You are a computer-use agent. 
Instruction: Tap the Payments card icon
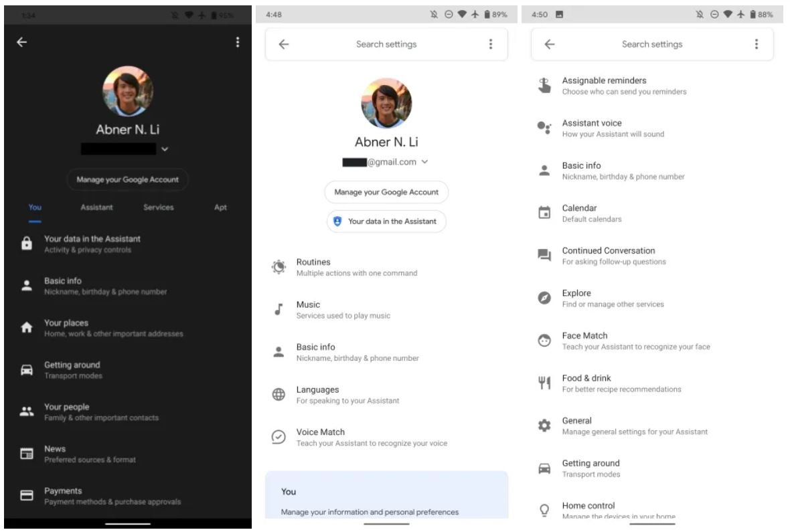[x=27, y=496]
